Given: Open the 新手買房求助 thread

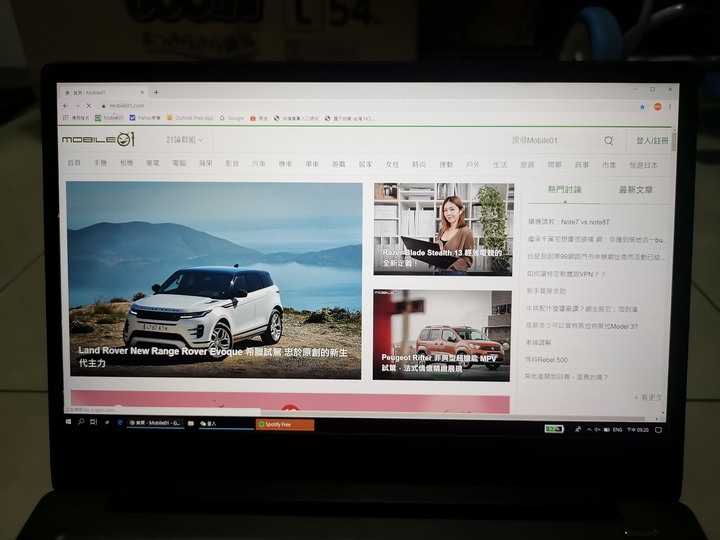Looking at the screenshot, I should click(546, 291).
